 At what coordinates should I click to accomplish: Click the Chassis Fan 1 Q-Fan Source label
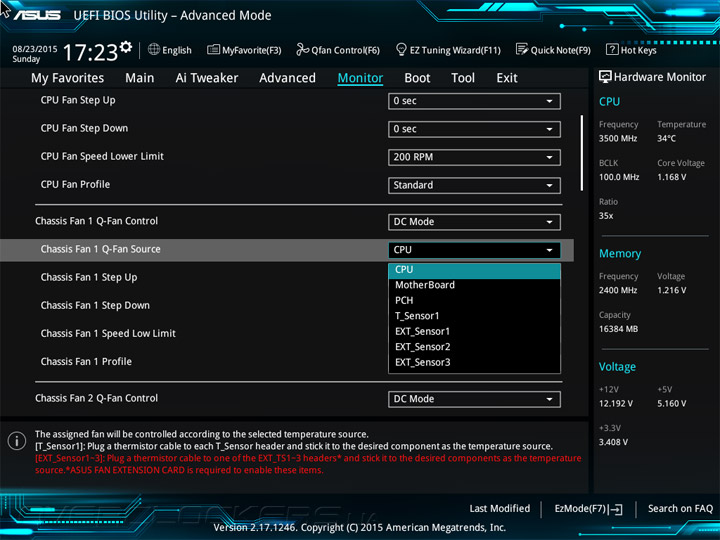click(x=101, y=249)
